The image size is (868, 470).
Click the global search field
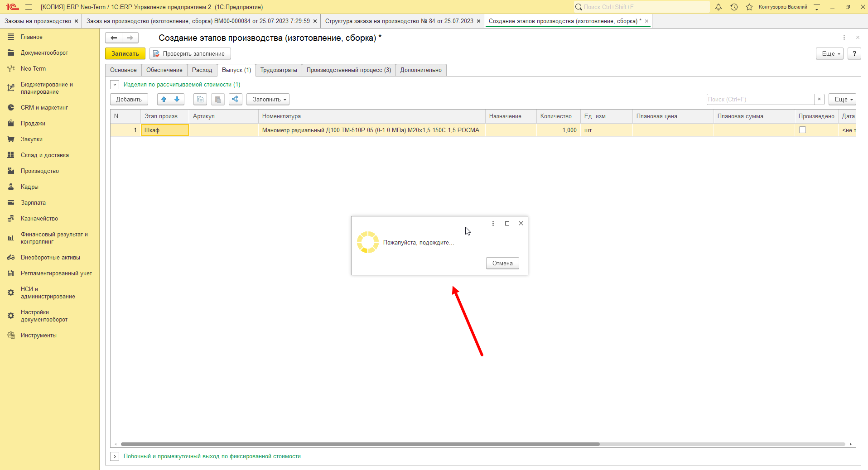click(641, 7)
